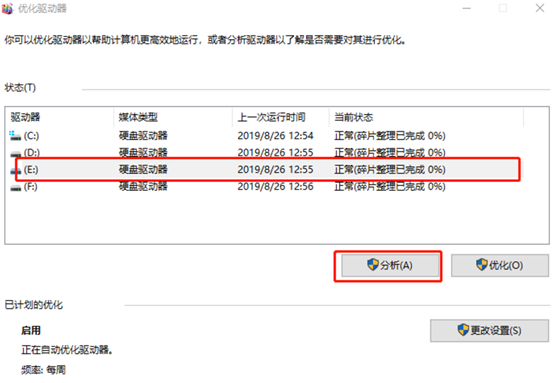Viewport: 554px width, 383px height.
Task: Sort by the 驱动器 column header
Action: click(25, 117)
